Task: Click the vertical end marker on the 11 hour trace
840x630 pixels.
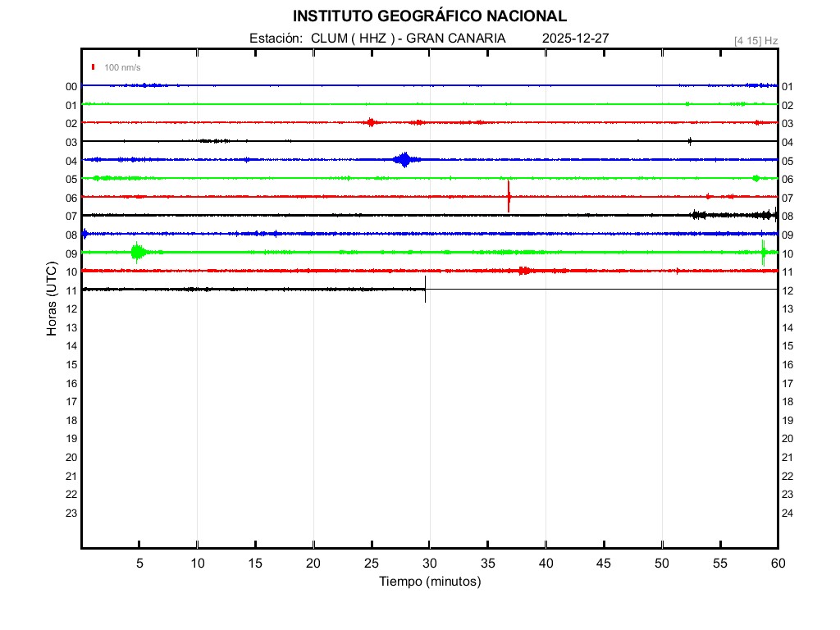Action: (x=425, y=289)
